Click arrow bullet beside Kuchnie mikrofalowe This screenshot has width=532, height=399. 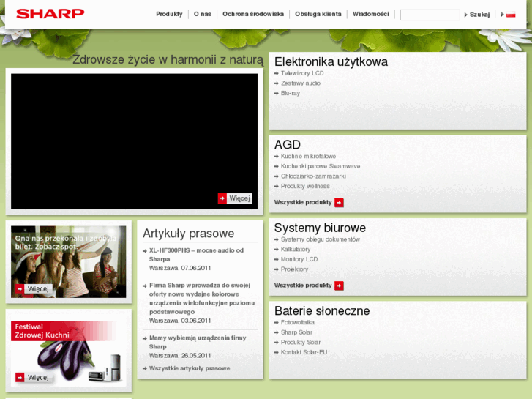(x=277, y=157)
